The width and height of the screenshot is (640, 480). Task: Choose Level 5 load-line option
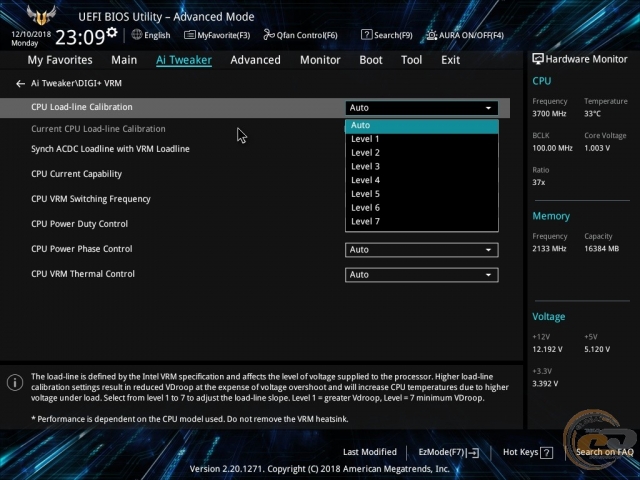click(422, 194)
